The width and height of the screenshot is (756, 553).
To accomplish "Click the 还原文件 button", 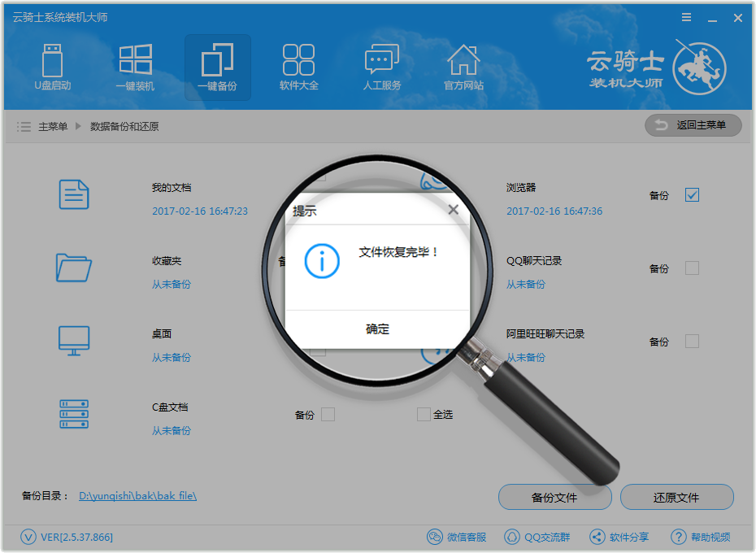I will pyautogui.click(x=677, y=497).
